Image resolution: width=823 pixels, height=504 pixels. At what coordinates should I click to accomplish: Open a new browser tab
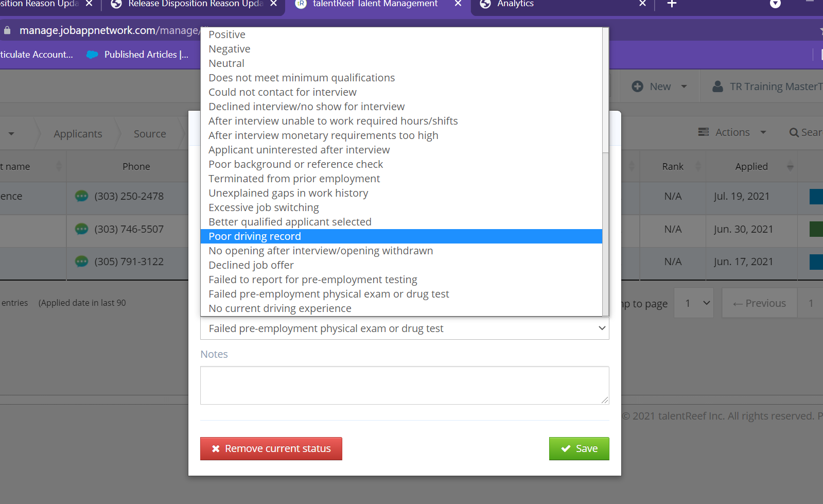click(x=672, y=4)
